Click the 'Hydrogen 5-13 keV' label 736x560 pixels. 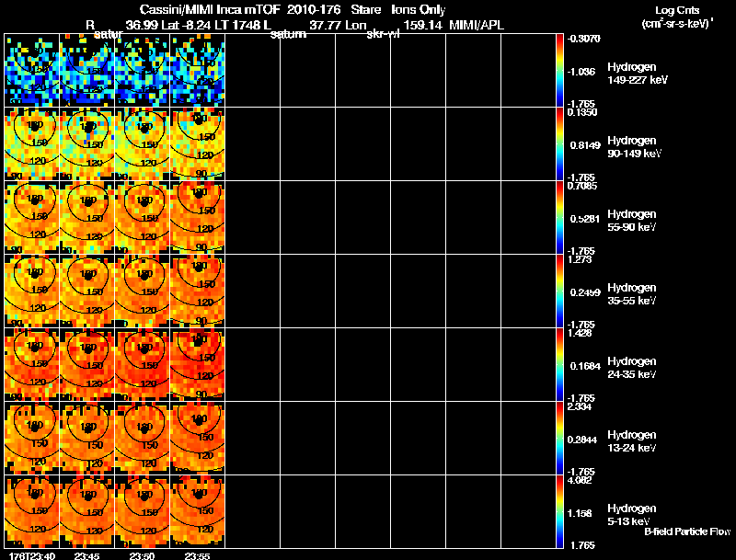click(x=632, y=515)
